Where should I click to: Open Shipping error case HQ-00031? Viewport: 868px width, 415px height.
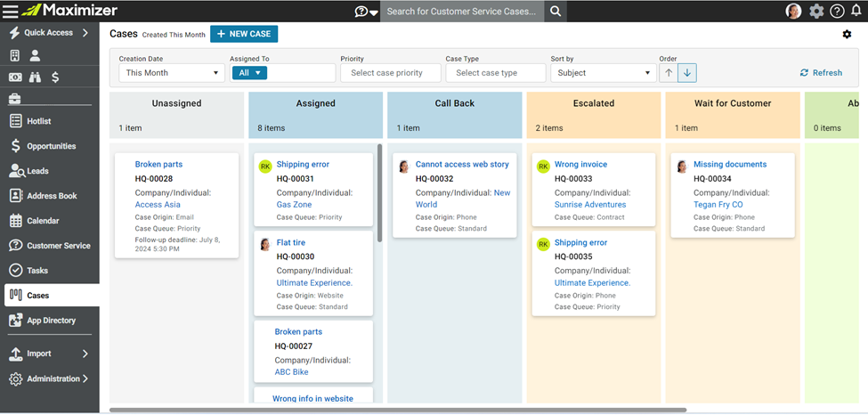[303, 165]
